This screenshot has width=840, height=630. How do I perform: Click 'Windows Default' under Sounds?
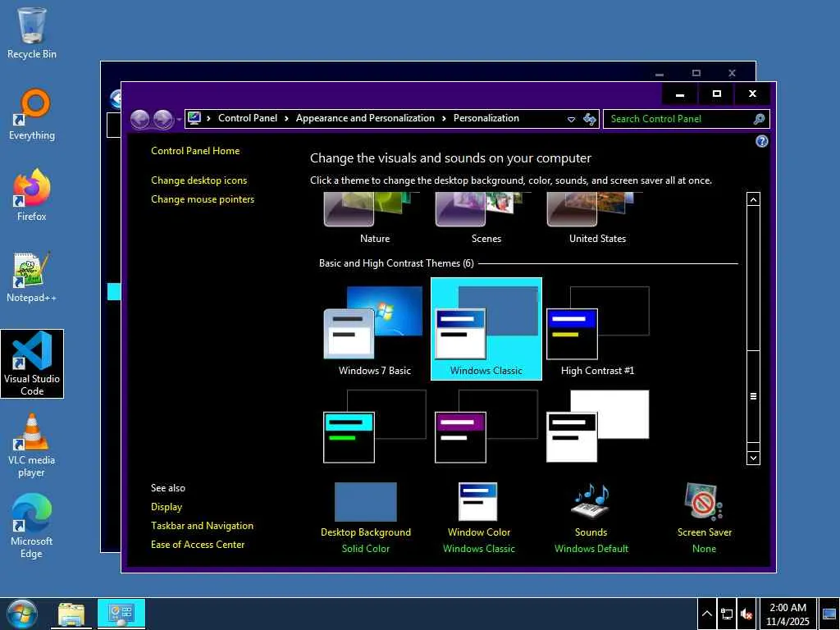pyautogui.click(x=591, y=549)
